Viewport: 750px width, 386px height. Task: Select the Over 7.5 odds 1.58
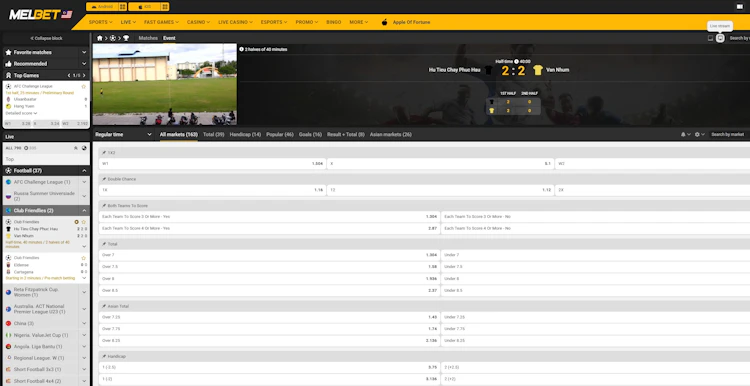click(x=269, y=266)
